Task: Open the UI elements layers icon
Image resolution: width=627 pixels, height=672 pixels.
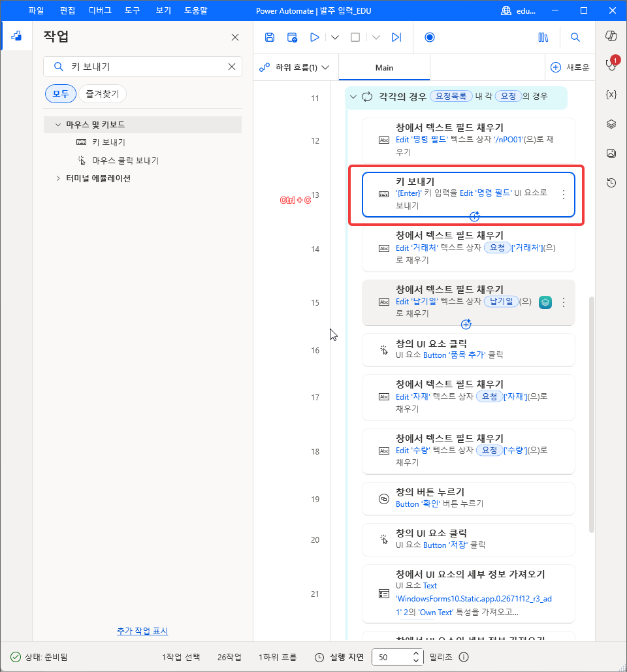Action: click(611, 124)
